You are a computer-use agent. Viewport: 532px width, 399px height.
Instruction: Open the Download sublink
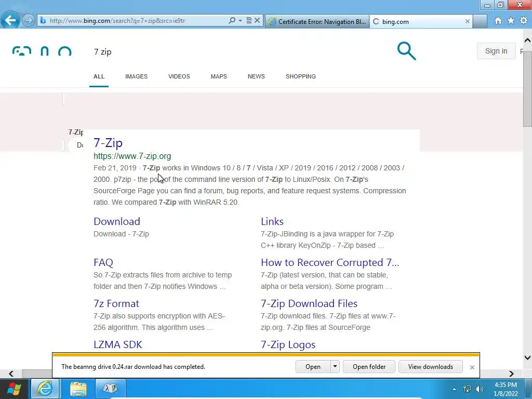(117, 221)
